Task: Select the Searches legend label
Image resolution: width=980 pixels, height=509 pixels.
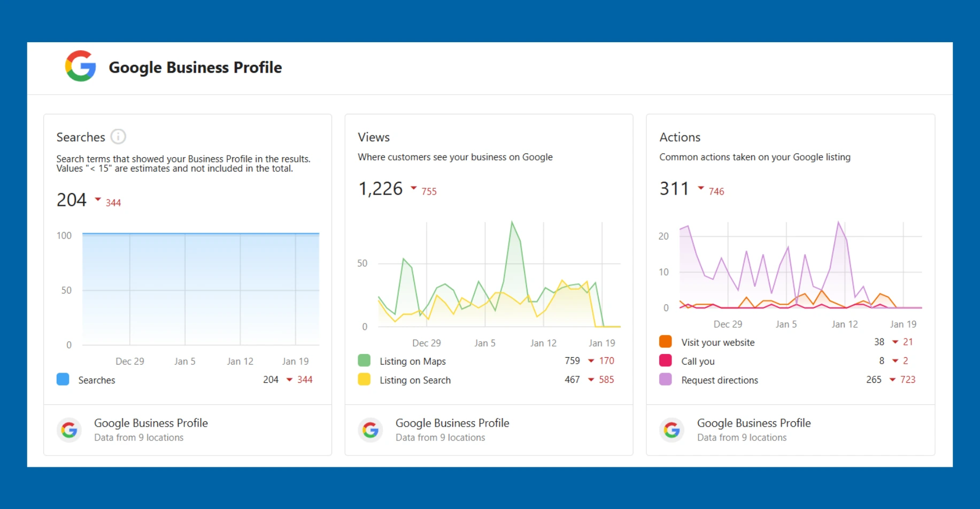Action: 97,380
